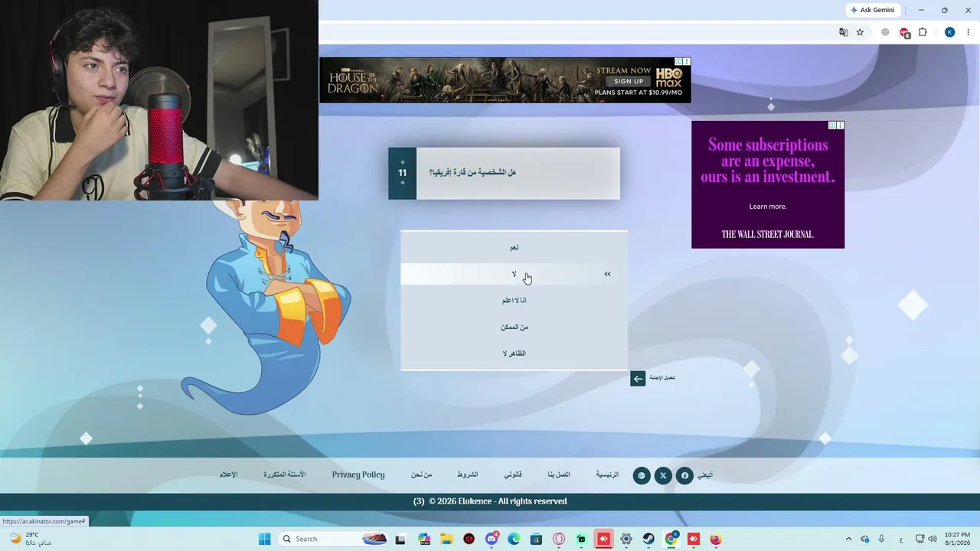
Task: Click the Ask Gemini button
Action: coord(872,10)
